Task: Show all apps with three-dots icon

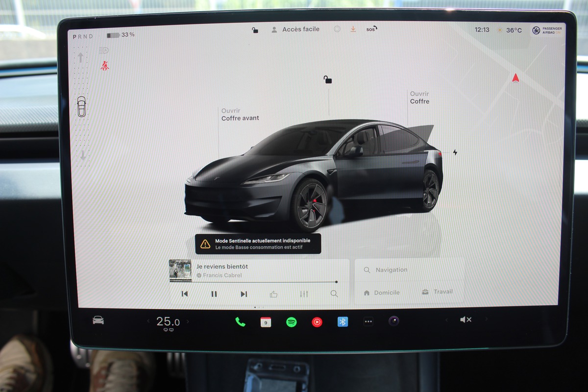Action: [x=368, y=322]
